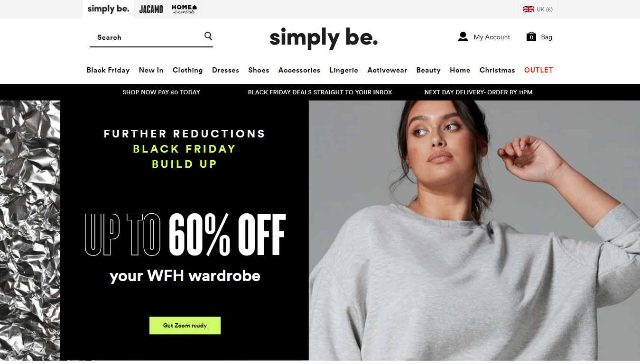Open the shopping bag icon

click(531, 37)
